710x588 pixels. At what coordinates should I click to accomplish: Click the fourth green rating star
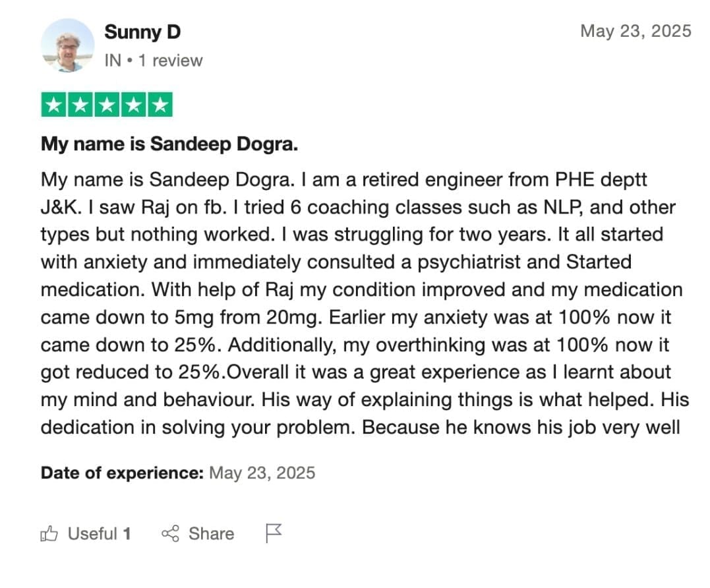point(134,105)
